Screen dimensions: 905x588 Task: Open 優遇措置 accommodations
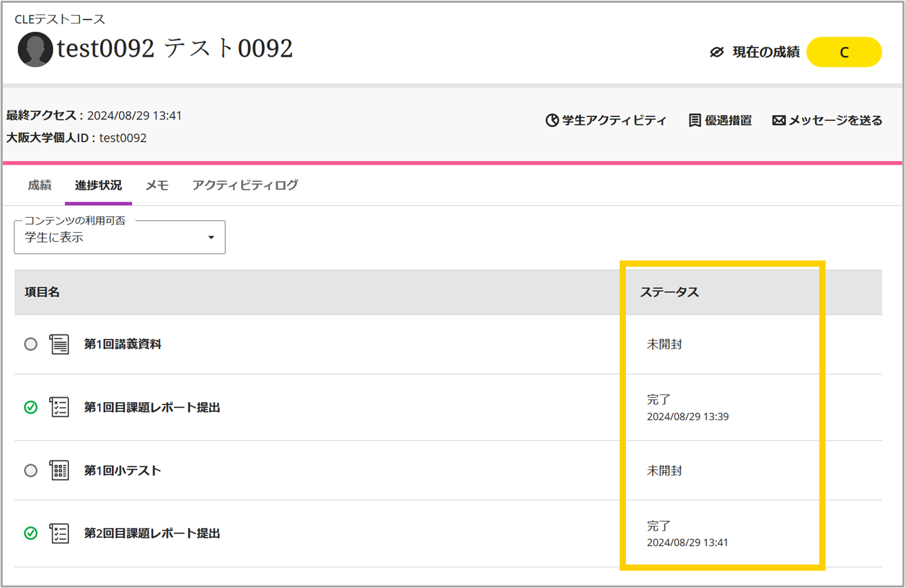[x=721, y=120]
